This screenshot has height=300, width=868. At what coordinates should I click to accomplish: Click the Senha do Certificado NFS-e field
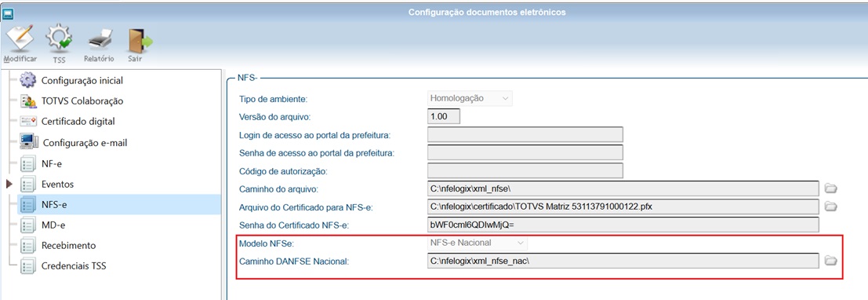tap(623, 225)
